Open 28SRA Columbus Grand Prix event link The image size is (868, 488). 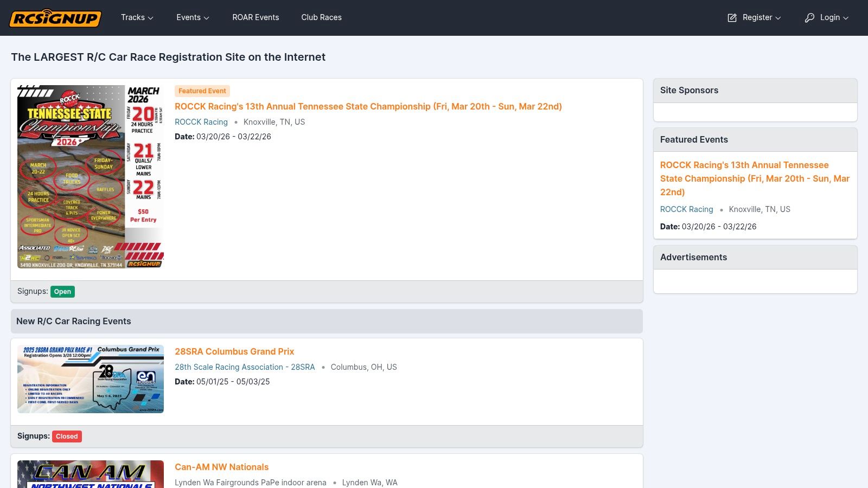(234, 351)
